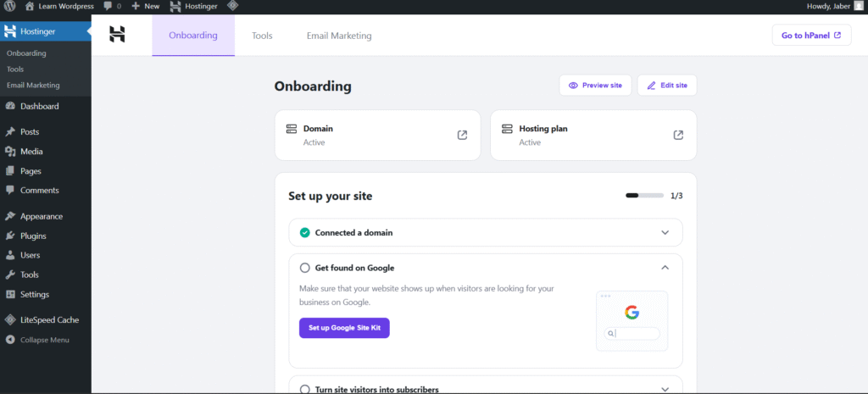Click the Hostinger logo in the admin bar
Viewport: 868px width, 394px height.
[x=175, y=6]
